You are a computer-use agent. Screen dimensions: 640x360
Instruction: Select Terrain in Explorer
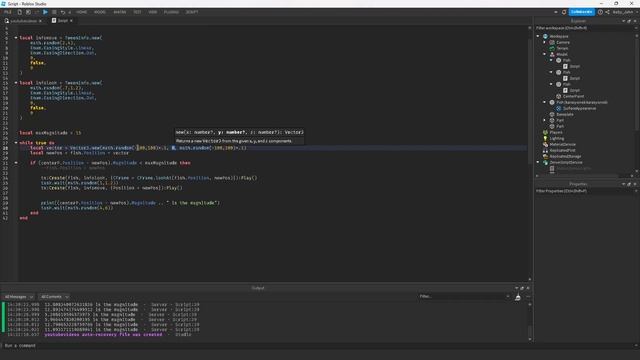562,48
